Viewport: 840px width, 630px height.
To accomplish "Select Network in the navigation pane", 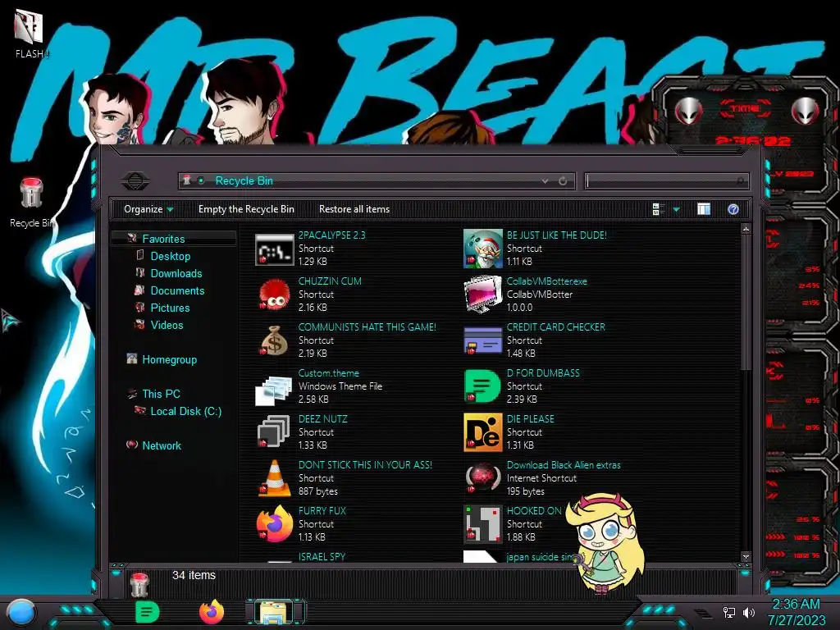I will click(162, 445).
